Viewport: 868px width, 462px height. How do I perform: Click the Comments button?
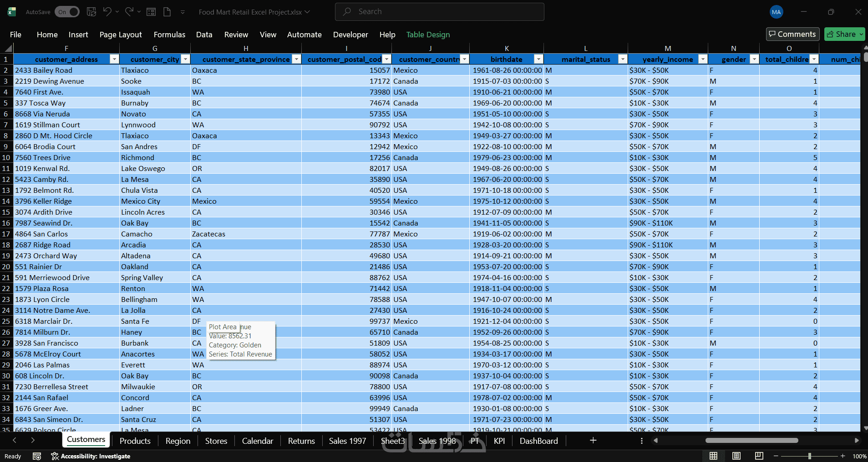(x=792, y=34)
